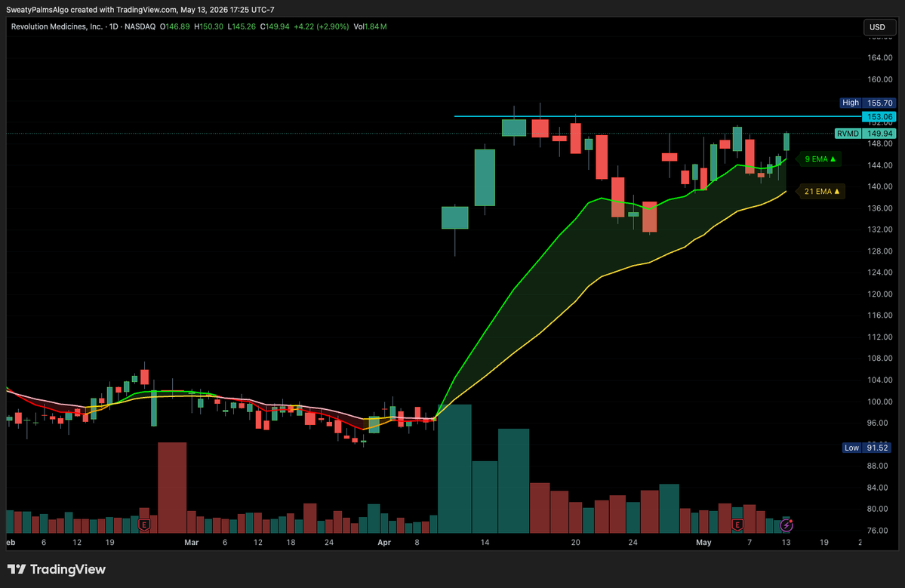Open the earnings E marker in early May
Screen dimensions: 905x588
point(737,525)
